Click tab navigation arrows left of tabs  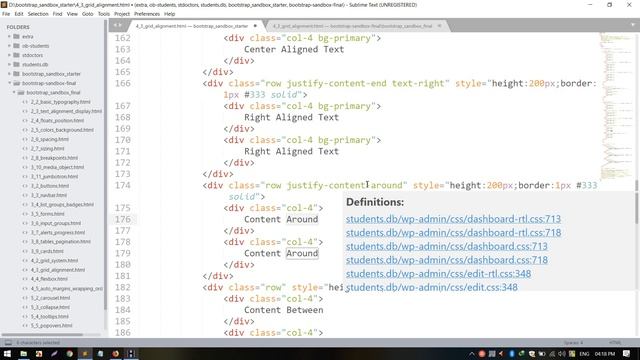[118, 25]
